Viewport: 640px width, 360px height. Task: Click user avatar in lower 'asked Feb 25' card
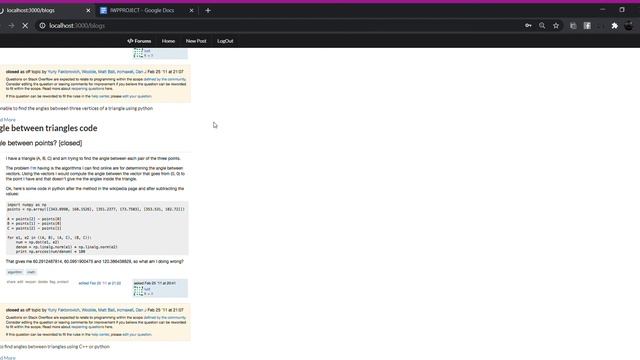click(138, 291)
